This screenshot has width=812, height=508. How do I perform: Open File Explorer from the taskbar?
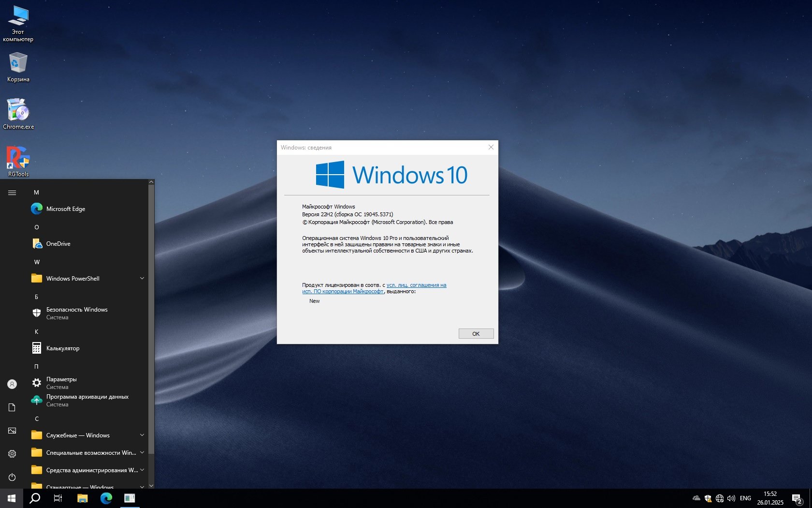[x=82, y=498]
